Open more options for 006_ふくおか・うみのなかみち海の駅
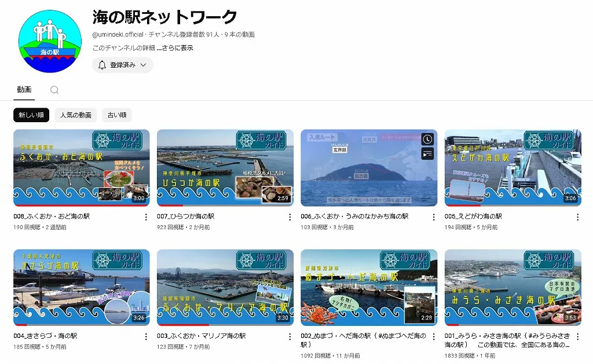This screenshot has width=593, height=364. pos(434,217)
